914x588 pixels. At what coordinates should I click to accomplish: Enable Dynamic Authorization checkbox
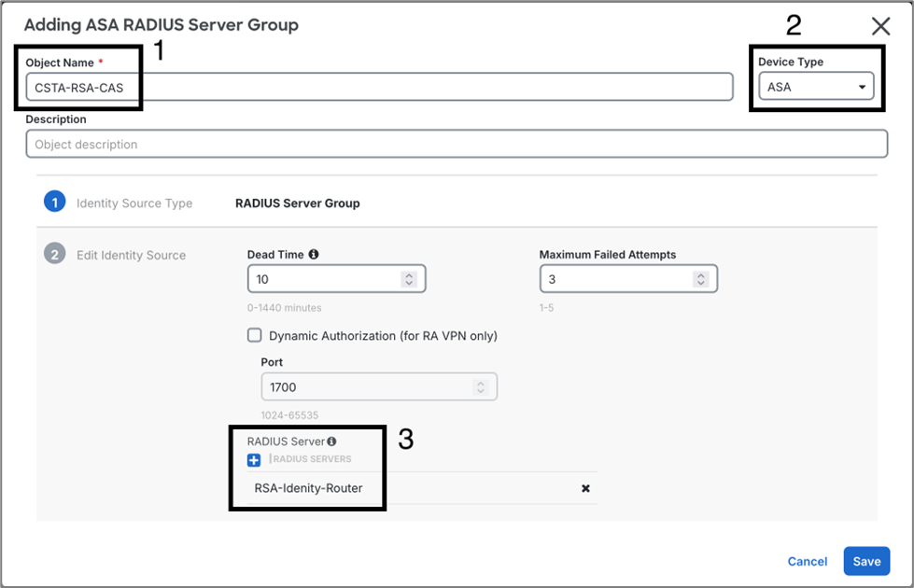click(254, 335)
